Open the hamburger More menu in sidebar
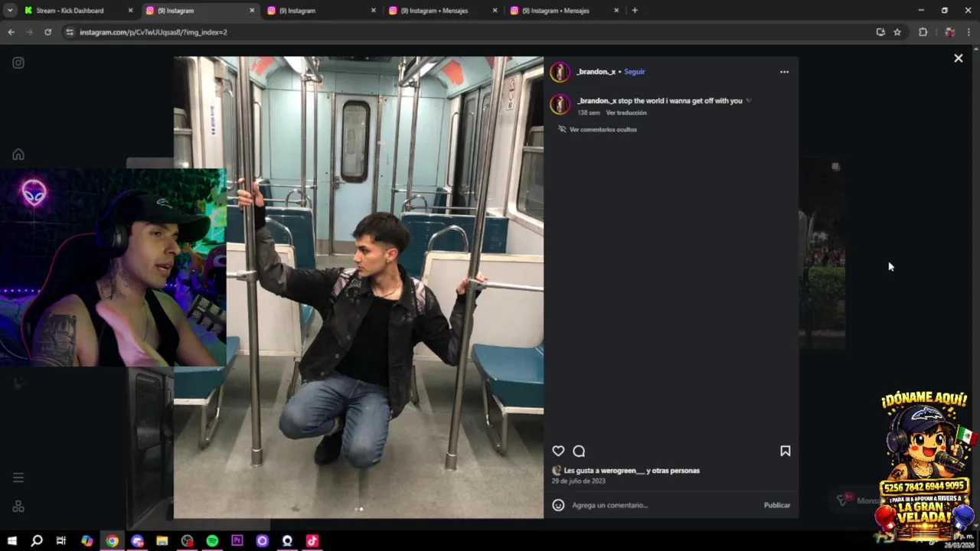Screen dimensions: 980x551 pyautogui.click(x=18, y=478)
